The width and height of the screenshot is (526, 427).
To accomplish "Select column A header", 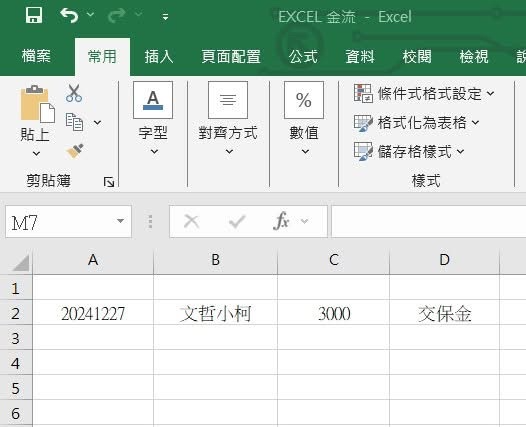I will [93, 260].
